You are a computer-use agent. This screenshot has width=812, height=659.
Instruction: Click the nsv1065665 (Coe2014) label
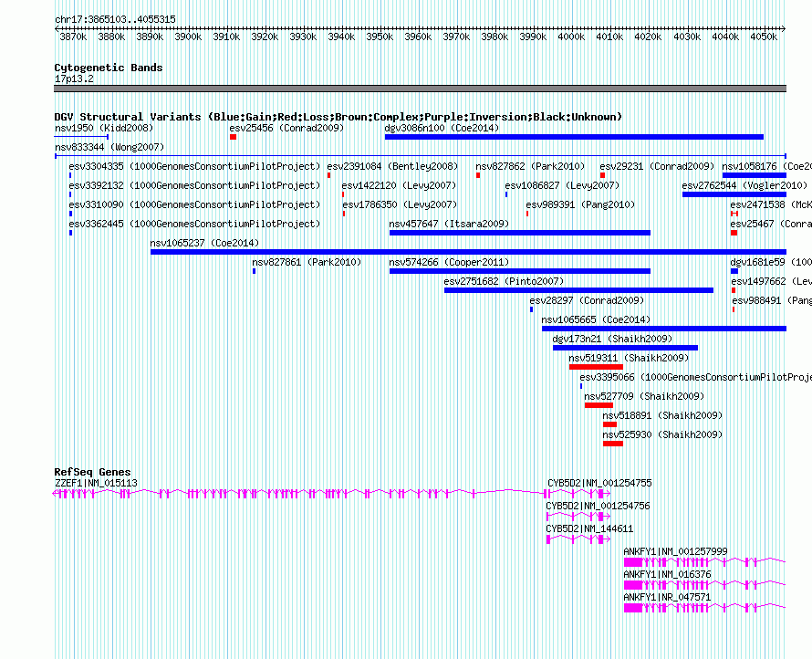596,319
